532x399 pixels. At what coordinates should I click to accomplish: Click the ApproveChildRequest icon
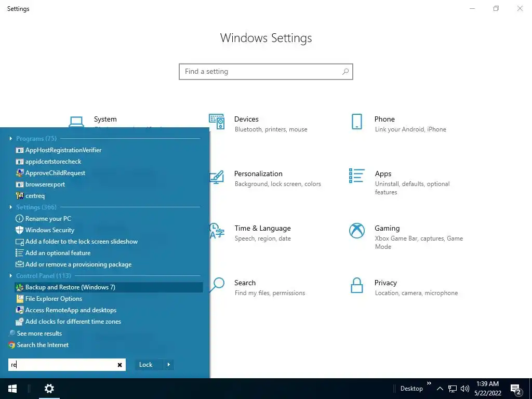pyautogui.click(x=20, y=172)
